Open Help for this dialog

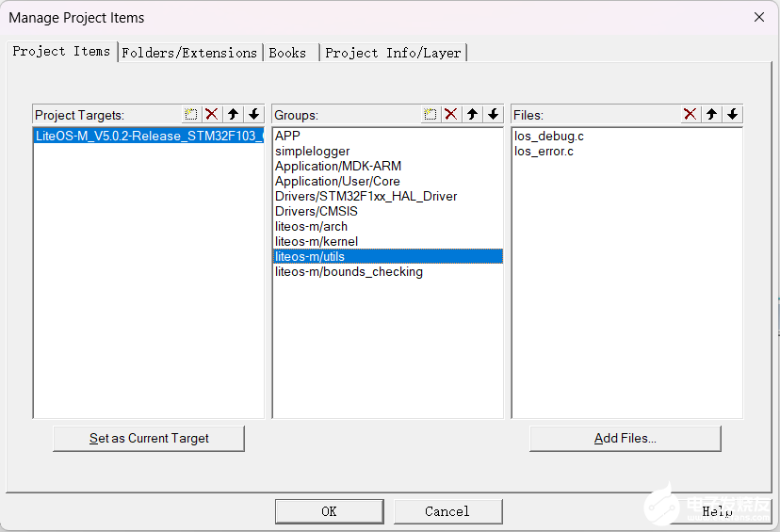coord(717,511)
